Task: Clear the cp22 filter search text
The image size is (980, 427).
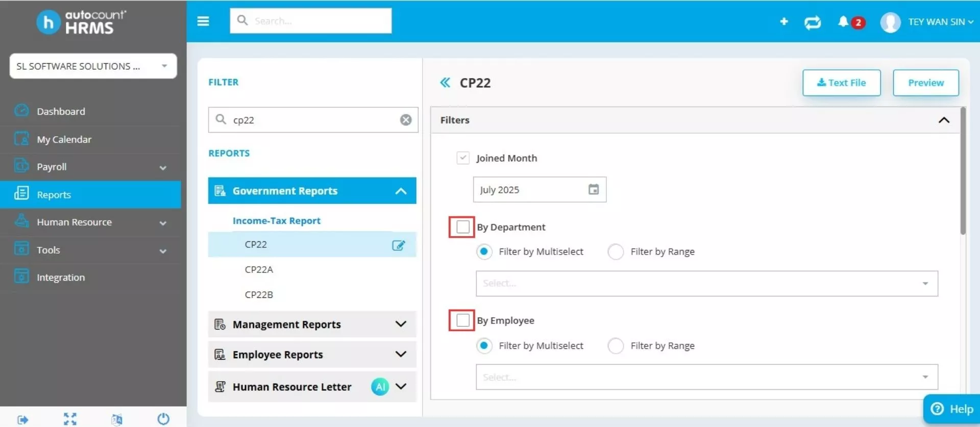Action: pos(406,120)
